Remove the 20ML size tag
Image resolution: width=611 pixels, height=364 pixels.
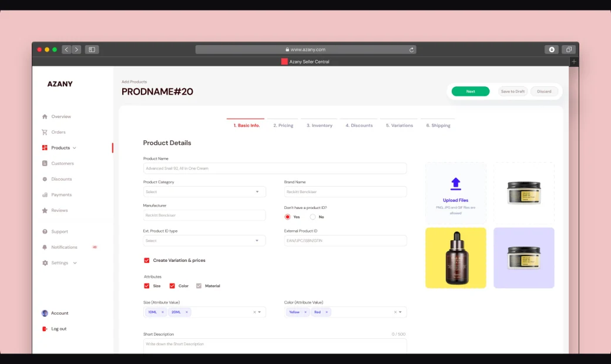187,312
